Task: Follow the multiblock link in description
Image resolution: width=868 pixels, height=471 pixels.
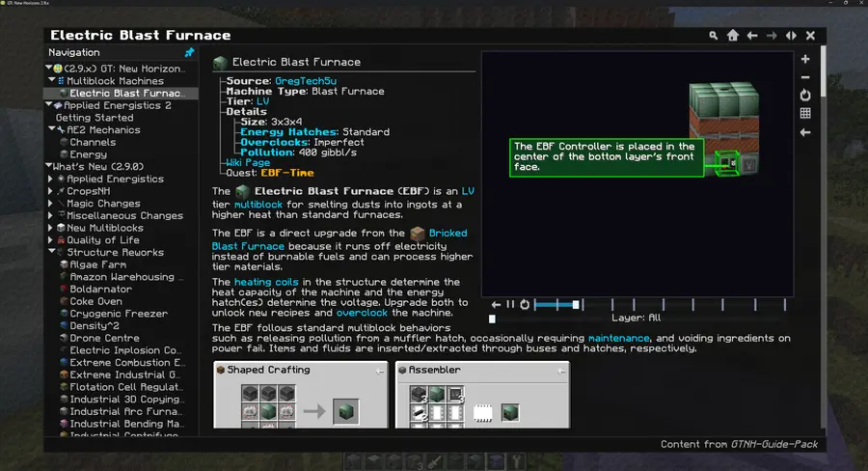Action: point(258,205)
